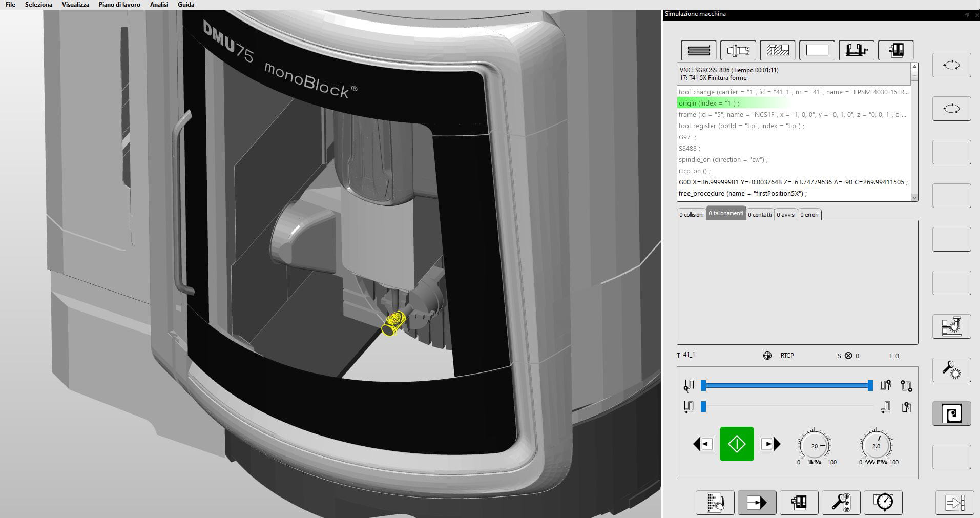Image resolution: width=980 pixels, height=518 pixels.
Task: Toggle the block arrow run mode button
Action: click(757, 503)
